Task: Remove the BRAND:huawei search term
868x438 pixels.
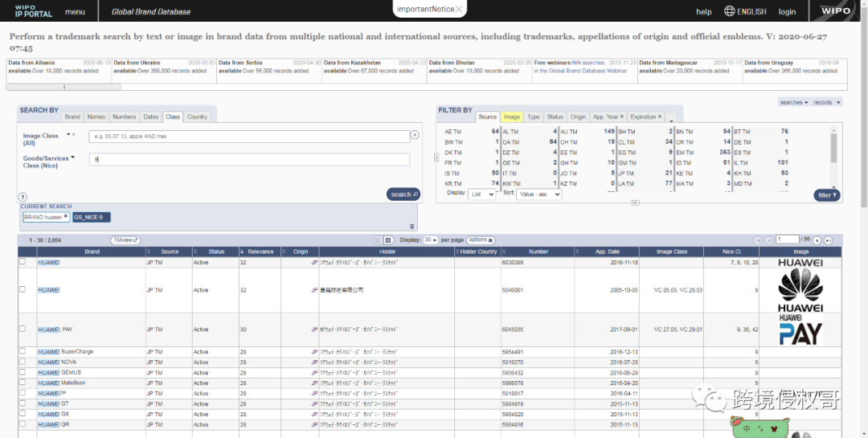Action: [65, 216]
